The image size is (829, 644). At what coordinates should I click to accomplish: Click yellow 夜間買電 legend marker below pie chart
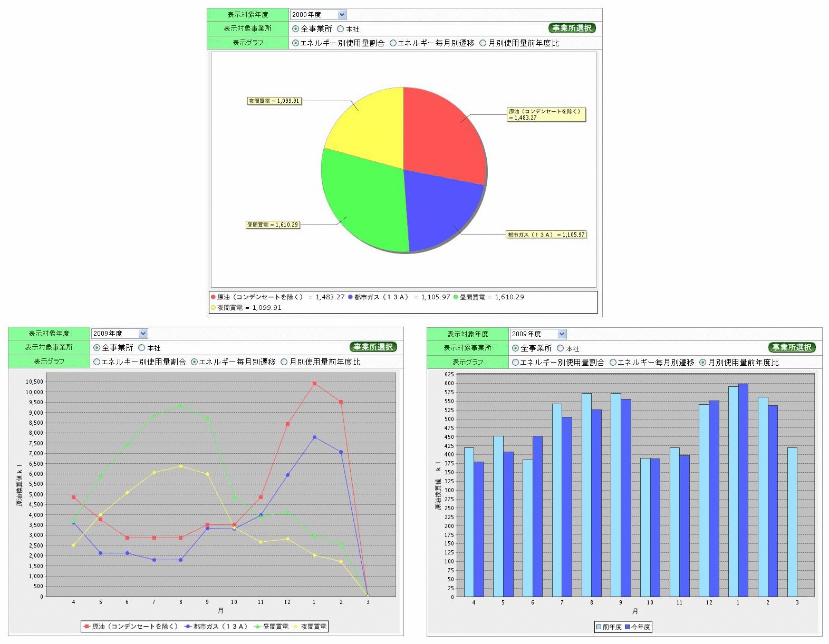214,308
